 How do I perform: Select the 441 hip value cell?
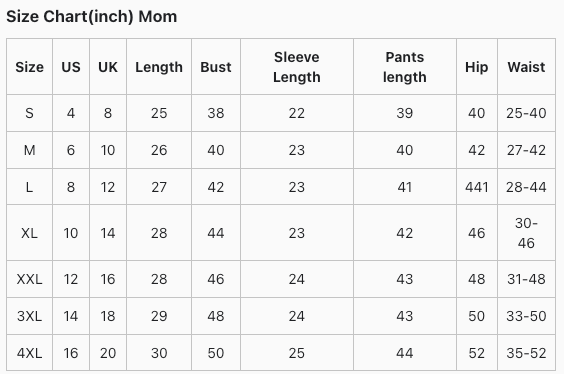click(477, 187)
